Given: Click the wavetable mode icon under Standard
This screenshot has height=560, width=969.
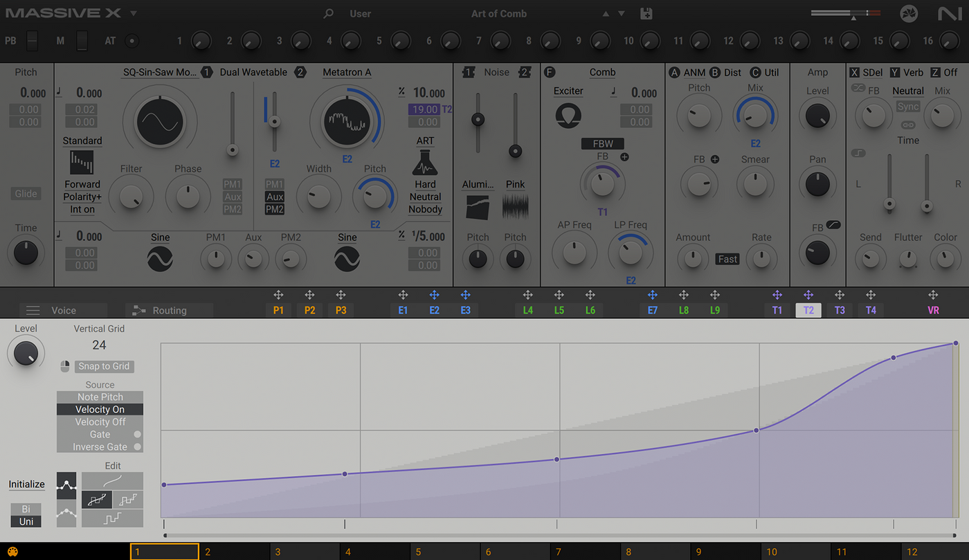Looking at the screenshot, I should click(x=82, y=163).
